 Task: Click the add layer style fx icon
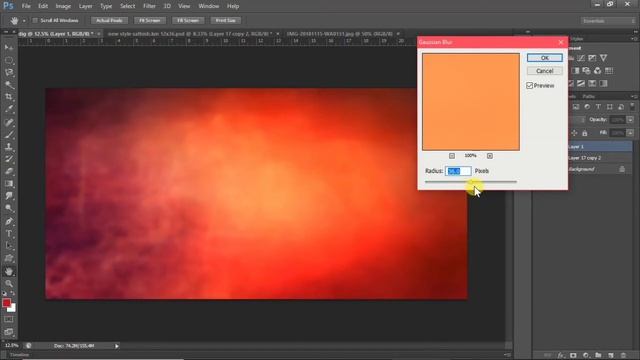[561, 356]
